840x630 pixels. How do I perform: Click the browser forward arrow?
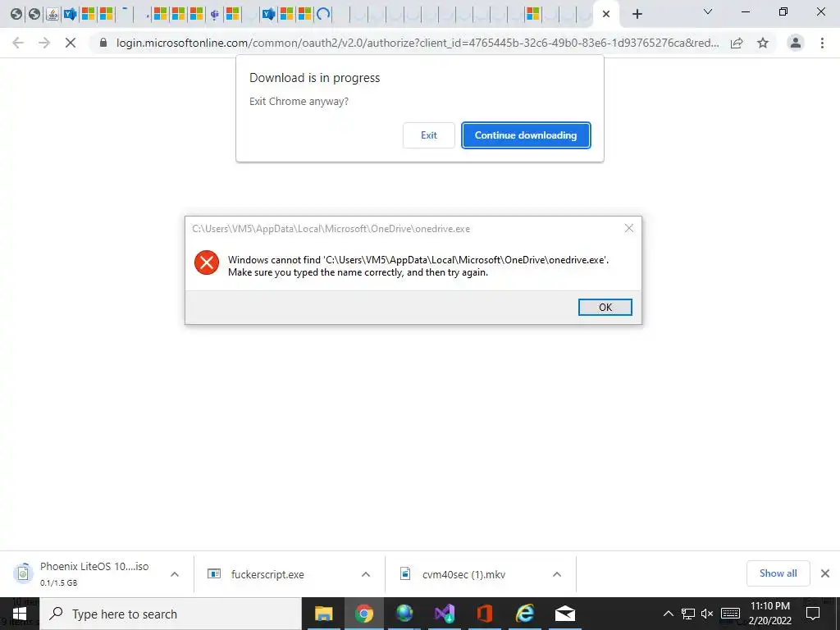tap(44, 43)
